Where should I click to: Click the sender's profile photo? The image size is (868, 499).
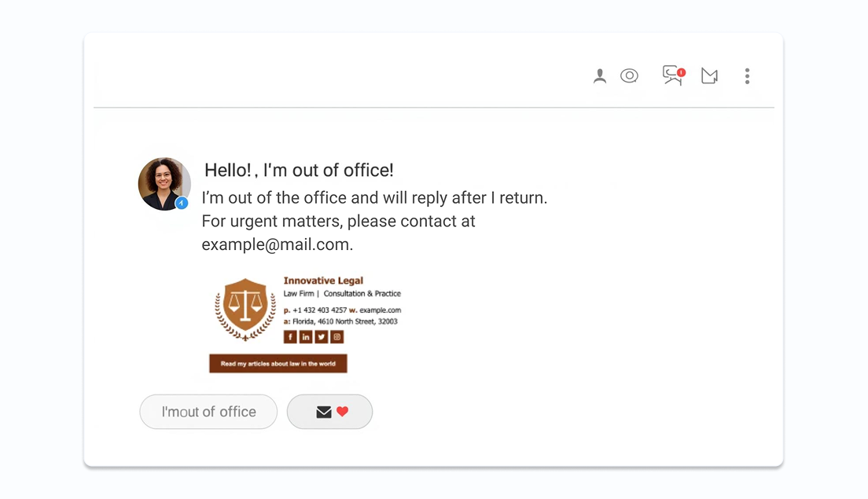coord(164,183)
